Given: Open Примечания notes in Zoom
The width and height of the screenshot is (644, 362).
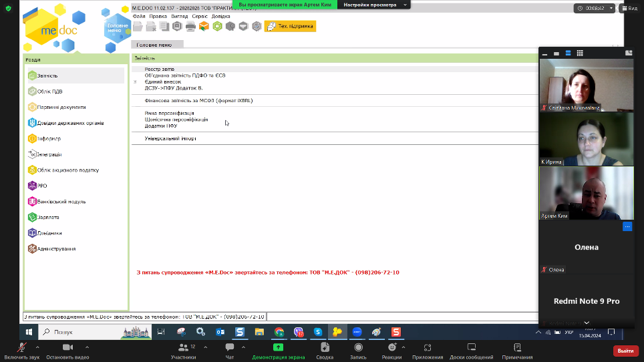Looking at the screenshot, I should tap(517, 351).
